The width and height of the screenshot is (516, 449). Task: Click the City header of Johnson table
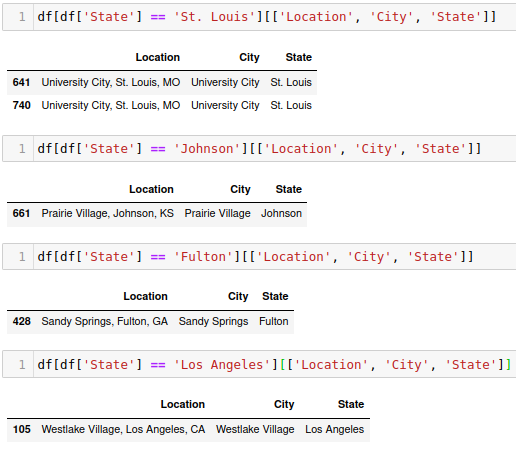[240, 189]
